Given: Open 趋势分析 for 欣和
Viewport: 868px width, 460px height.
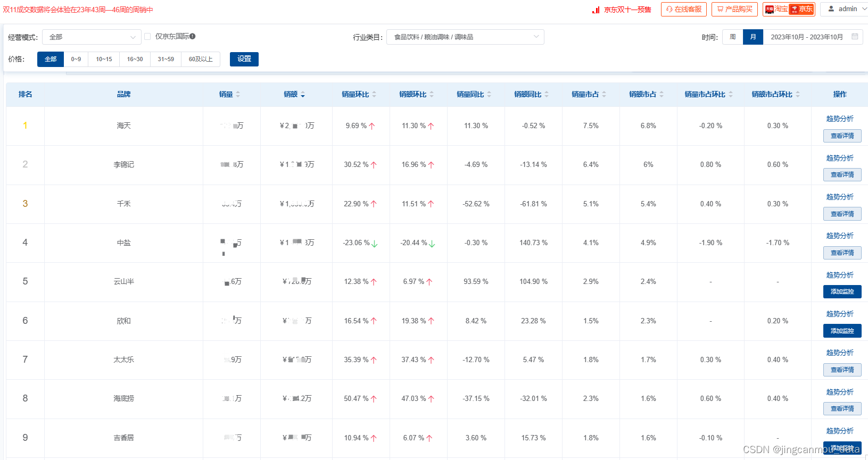Looking at the screenshot, I should (x=840, y=314).
